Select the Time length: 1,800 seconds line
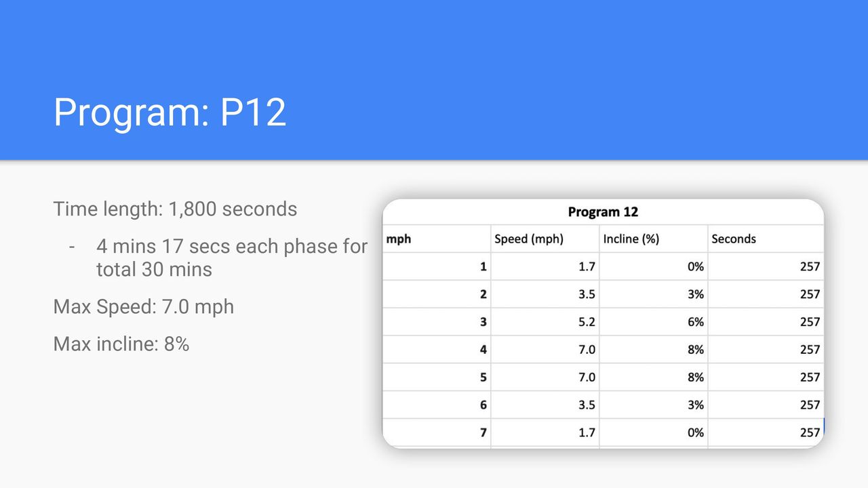The image size is (868, 488). click(175, 209)
